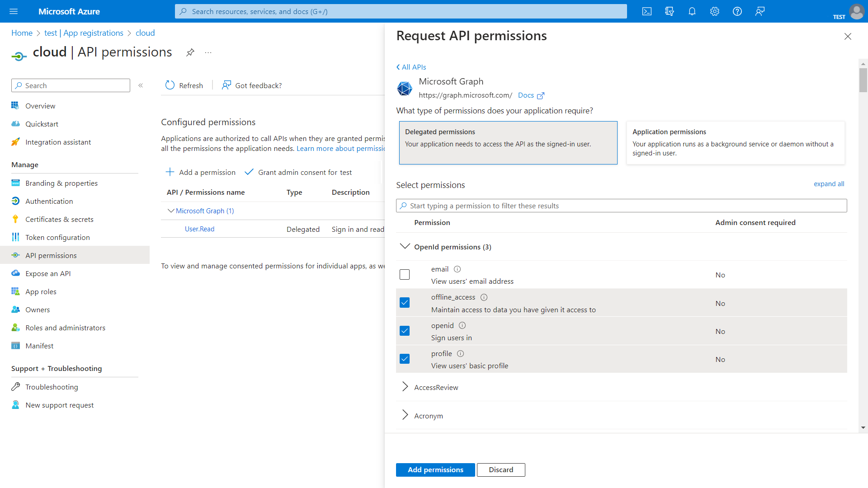Click the help question mark icon

click(x=737, y=11)
